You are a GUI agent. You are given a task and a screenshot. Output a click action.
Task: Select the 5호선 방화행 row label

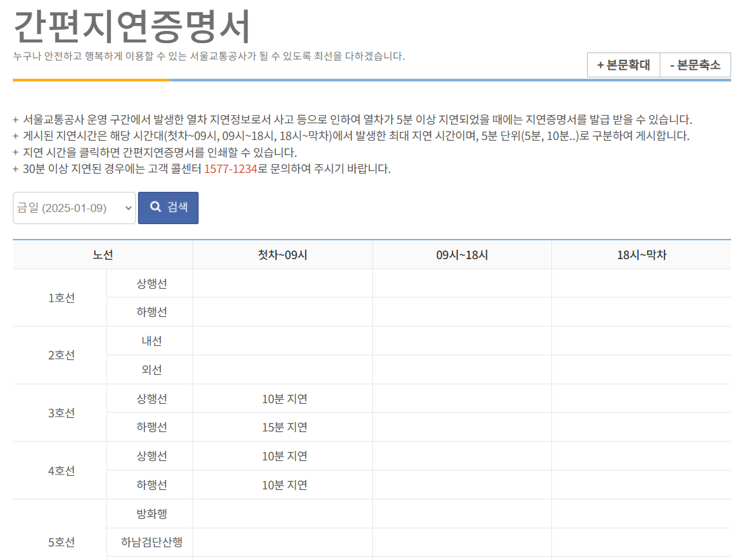[x=149, y=514]
